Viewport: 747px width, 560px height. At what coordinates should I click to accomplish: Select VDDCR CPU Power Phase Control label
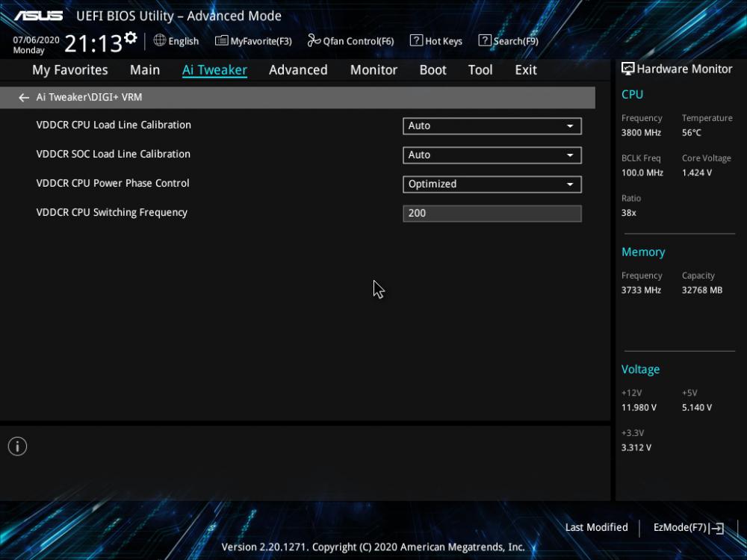(x=113, y=183)
